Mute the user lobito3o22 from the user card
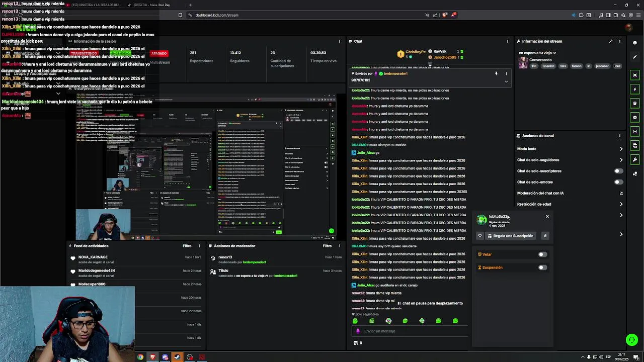The image size is (644, 362). coord(545,236)
